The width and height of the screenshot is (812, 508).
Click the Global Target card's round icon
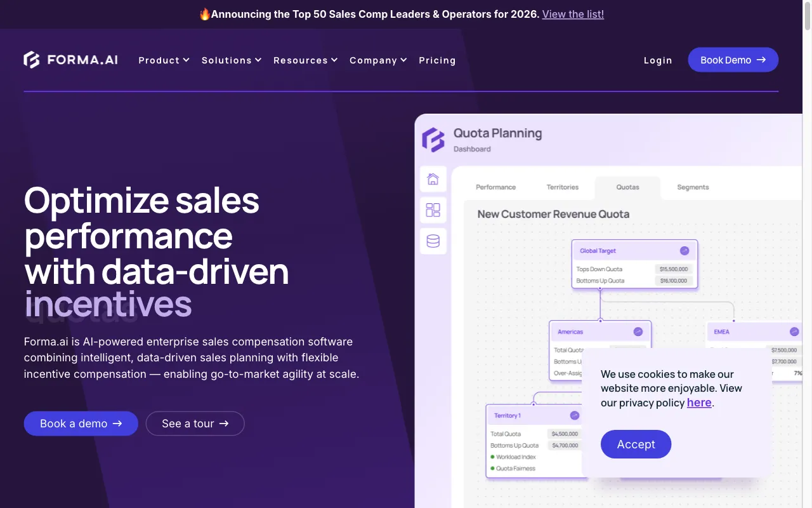684,251
